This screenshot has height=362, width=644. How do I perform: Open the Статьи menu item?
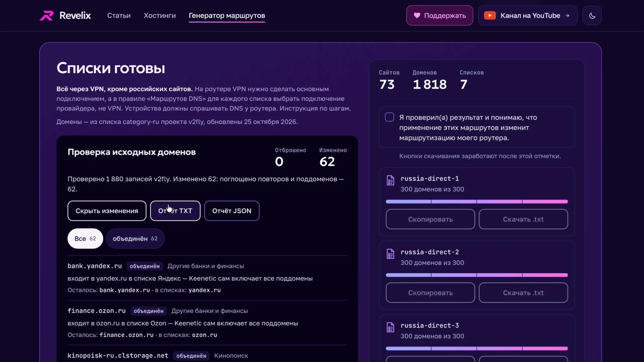[x=119, y=16]
